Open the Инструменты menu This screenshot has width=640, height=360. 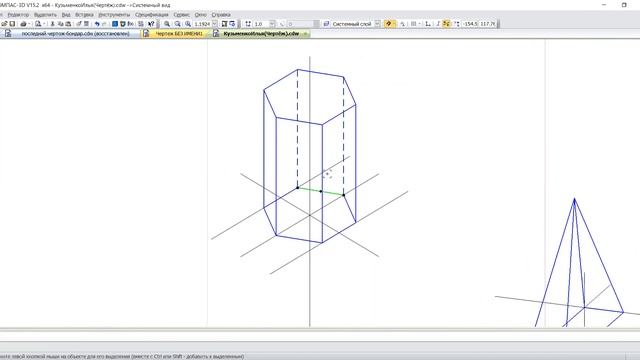coord(114,15)
